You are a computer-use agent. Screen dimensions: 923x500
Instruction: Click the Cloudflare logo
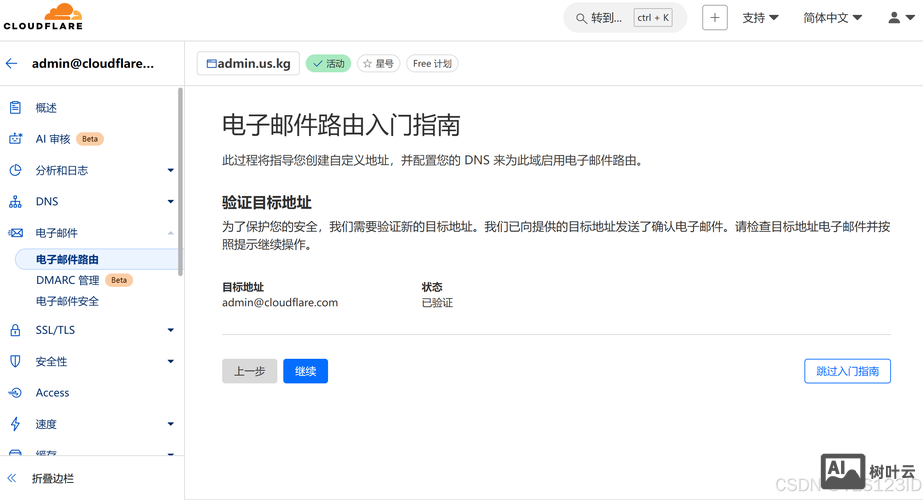click(x=43, y=16)
